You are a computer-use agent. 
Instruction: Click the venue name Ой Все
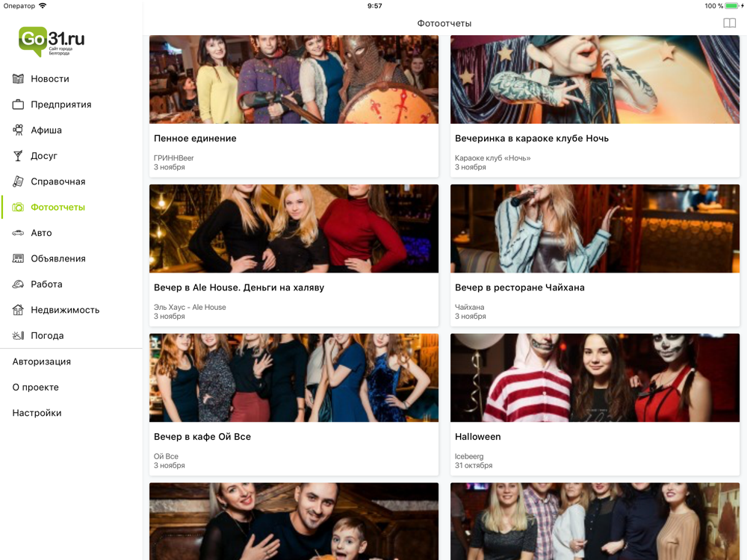pyautogui.click(x=166, y=456)
